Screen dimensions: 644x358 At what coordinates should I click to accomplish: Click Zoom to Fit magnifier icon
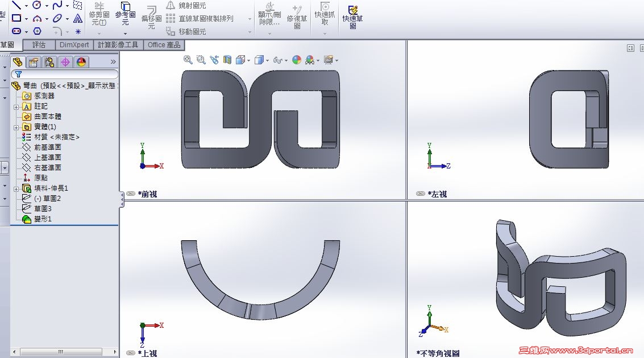[x=188, y=60]
